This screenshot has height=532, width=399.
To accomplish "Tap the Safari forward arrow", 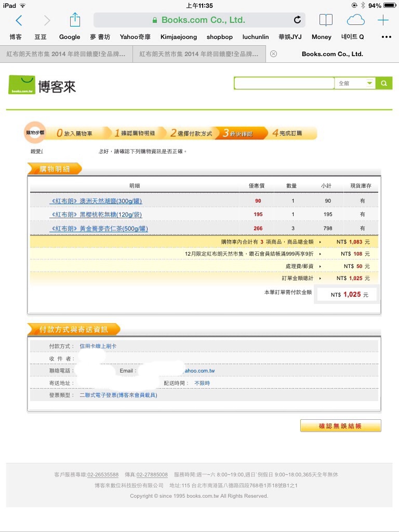I will point(47,20).
